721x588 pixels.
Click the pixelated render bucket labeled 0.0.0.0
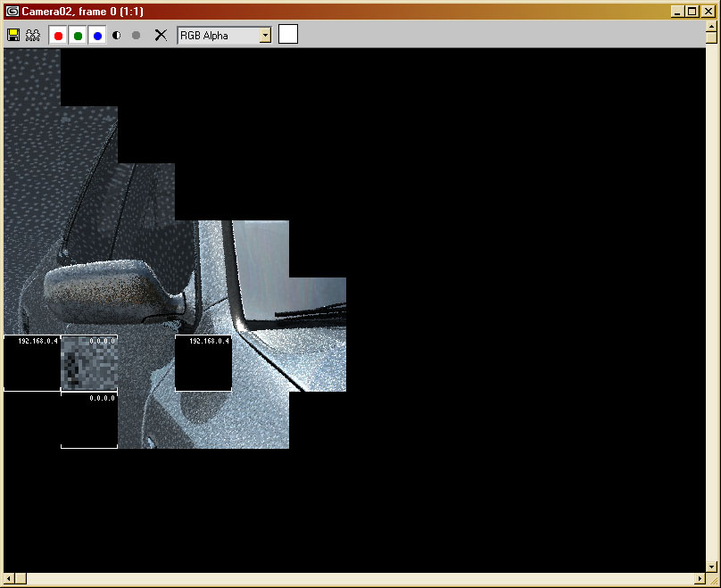coord(89,364)
